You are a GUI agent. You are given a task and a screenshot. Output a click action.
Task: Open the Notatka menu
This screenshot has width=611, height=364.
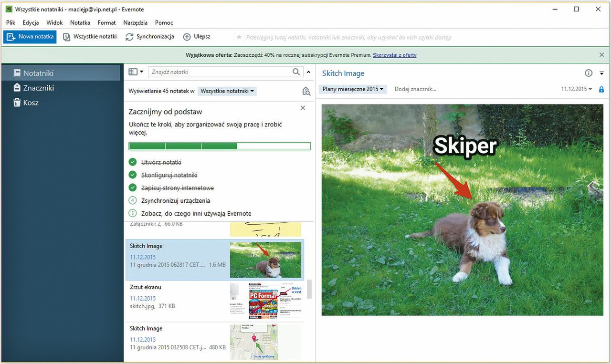tap(80, 22)
